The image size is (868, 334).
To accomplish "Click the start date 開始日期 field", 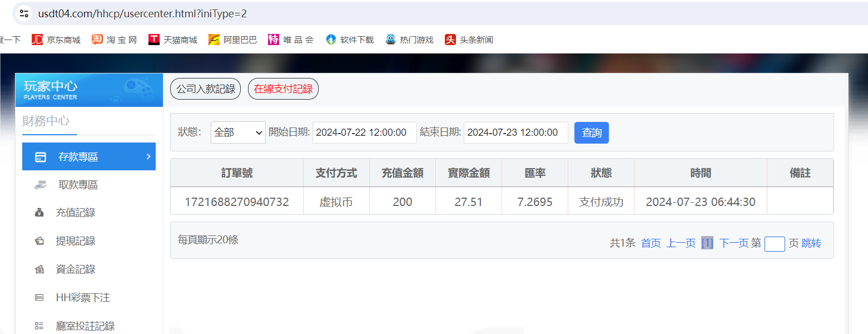I will click(364, 132).
